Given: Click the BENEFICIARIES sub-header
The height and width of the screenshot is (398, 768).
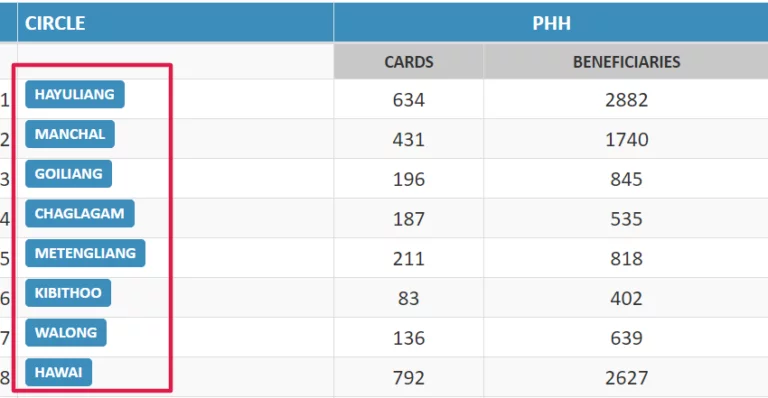Looking at the screenshot, I should 626,62.
